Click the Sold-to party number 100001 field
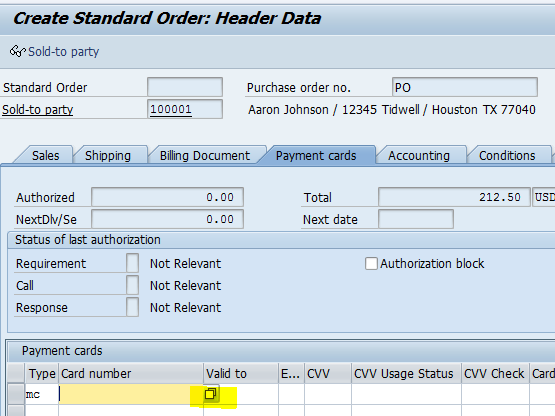The width and height of the screenshot is (555, 416). [185, 109]
